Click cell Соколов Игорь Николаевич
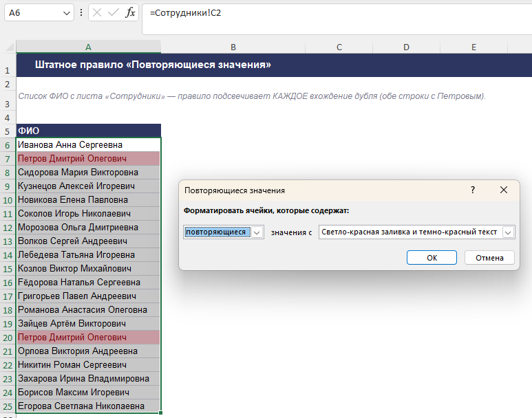Image resolution: width=532 pixels, height=418 pixels. pyautogui.click(x=88, y=214)
